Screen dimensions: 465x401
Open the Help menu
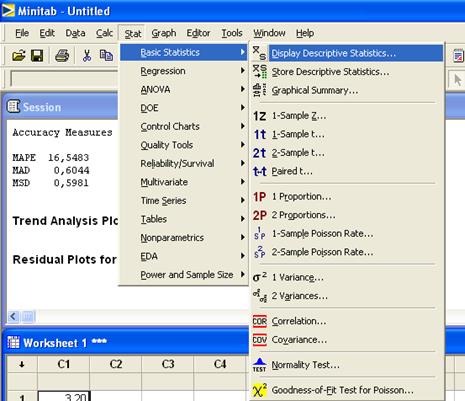pyautogui.click(x=305, y=33)
